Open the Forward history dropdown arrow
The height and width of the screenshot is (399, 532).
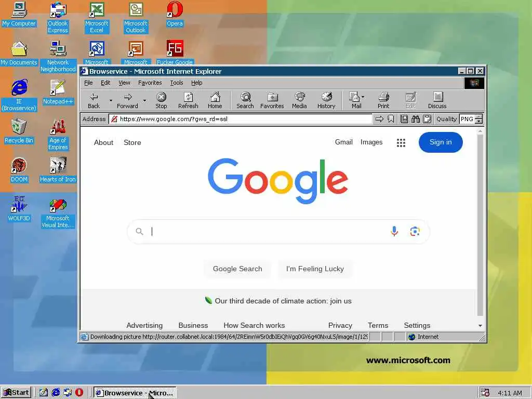[x=144, y=100]
